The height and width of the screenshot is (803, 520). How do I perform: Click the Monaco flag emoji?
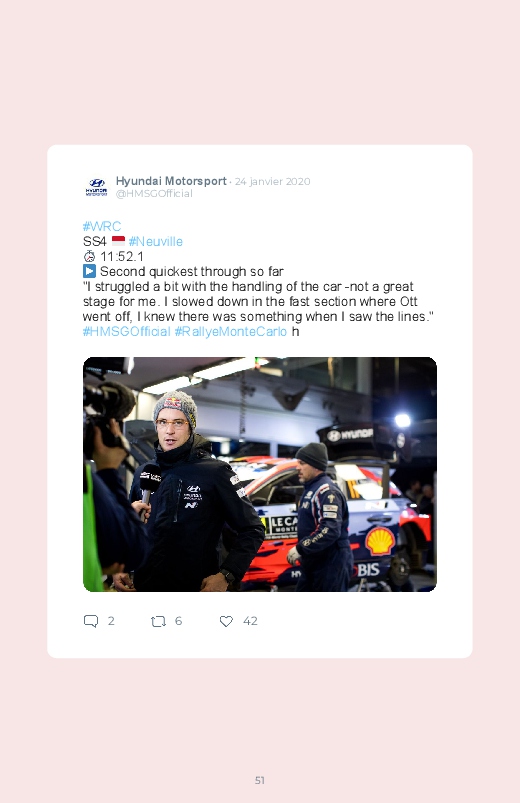pyautogui.click(x=118, y=241)
